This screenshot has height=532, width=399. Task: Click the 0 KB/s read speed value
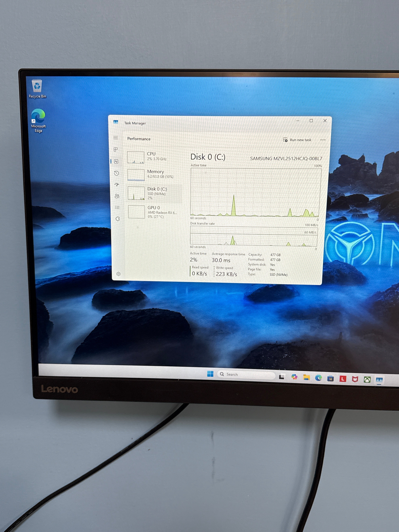(199, 274)
